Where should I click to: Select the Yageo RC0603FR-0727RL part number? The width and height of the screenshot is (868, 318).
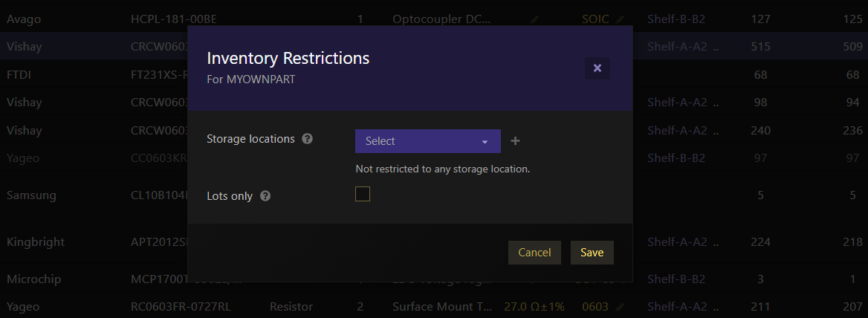coord(181,306)
